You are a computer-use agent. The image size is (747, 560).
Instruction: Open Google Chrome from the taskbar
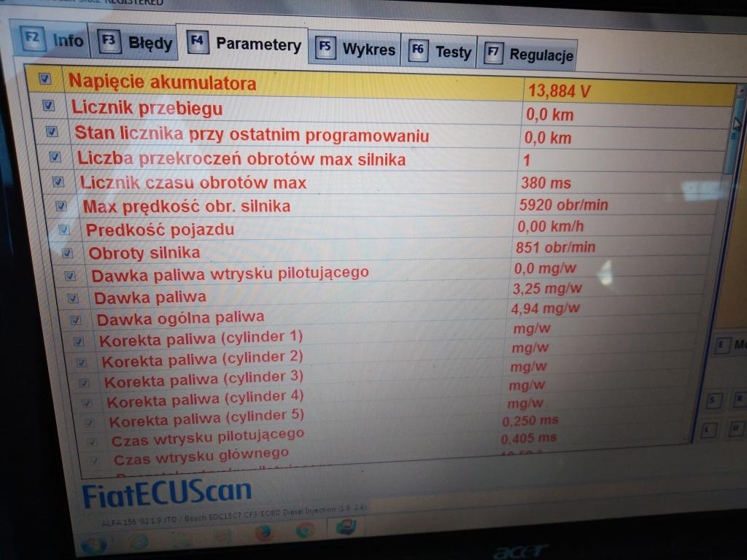[305, 530]
